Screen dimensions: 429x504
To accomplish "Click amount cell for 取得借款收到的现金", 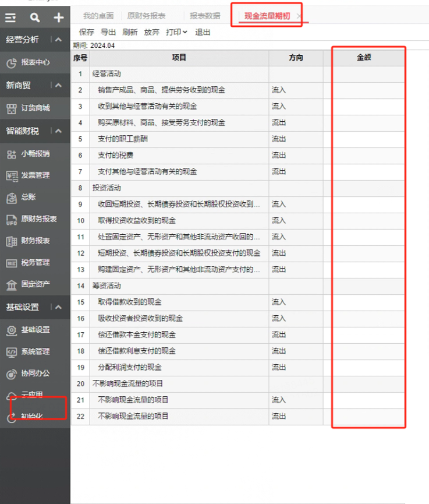I will click(x=364, y=302).
